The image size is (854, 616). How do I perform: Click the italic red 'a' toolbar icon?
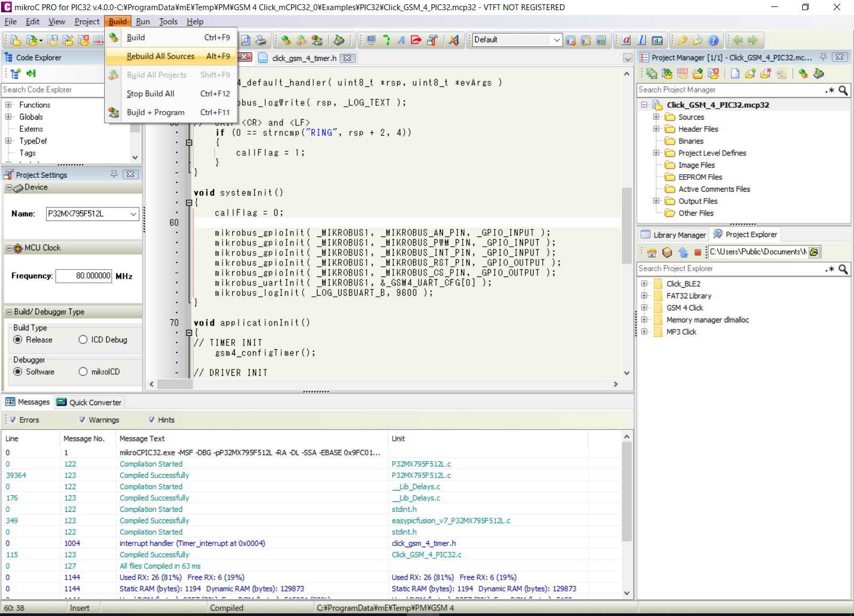point(627,40)
